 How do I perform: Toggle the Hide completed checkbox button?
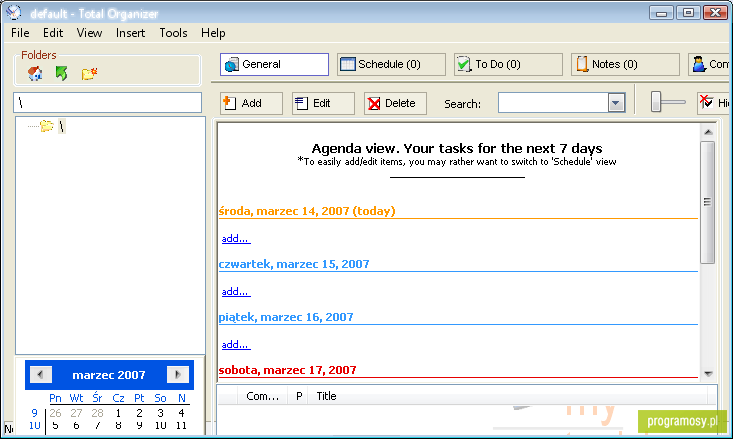(713, 103)
